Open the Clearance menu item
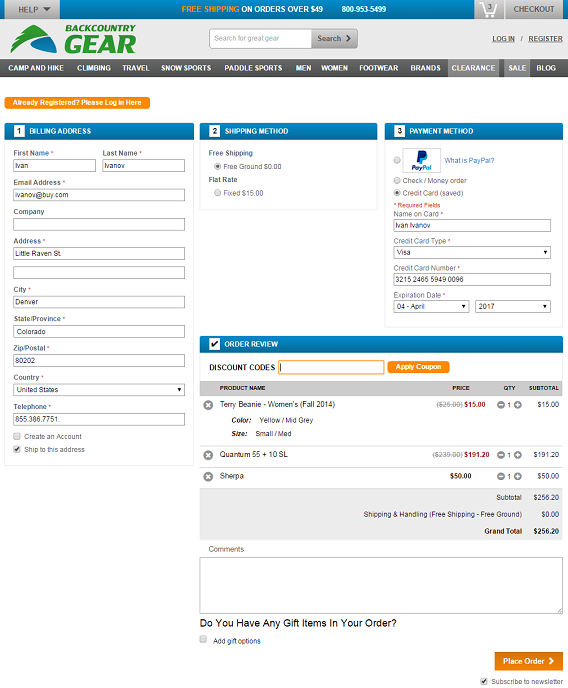The height and width of the screenshot is (688, 568). [x=473, y=68]
